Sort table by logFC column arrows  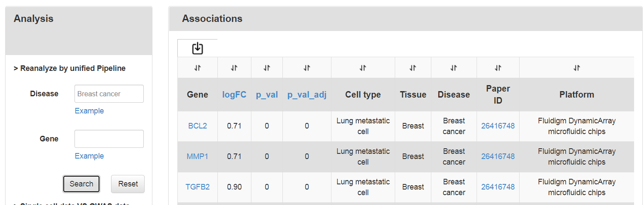234,68
